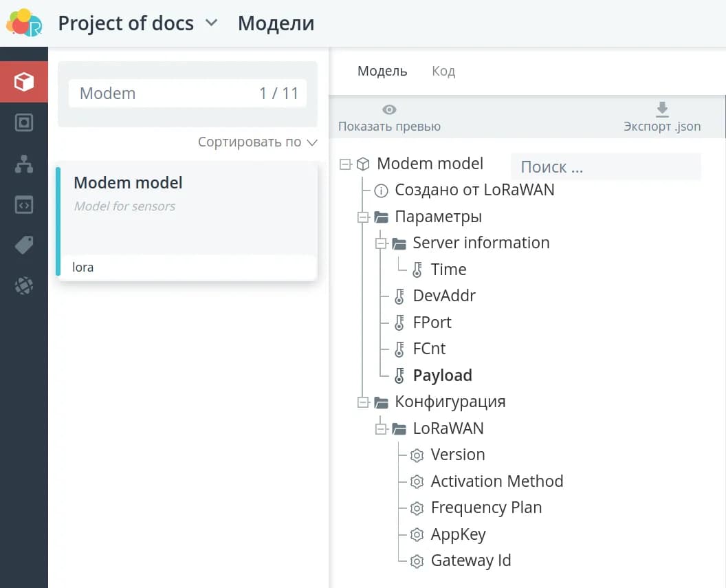
Task: Collapse the Modem model root node
Action: 345,164
